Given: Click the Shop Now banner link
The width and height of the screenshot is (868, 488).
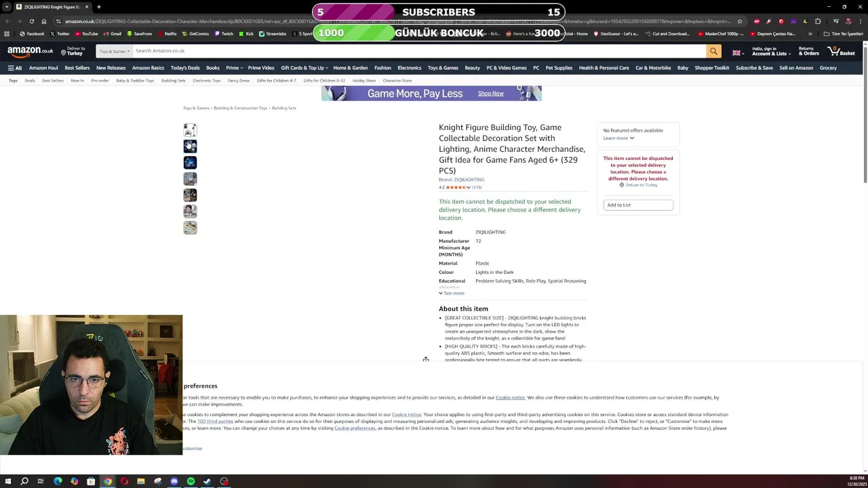Looking at the screenshot, I should click(490, 94).
